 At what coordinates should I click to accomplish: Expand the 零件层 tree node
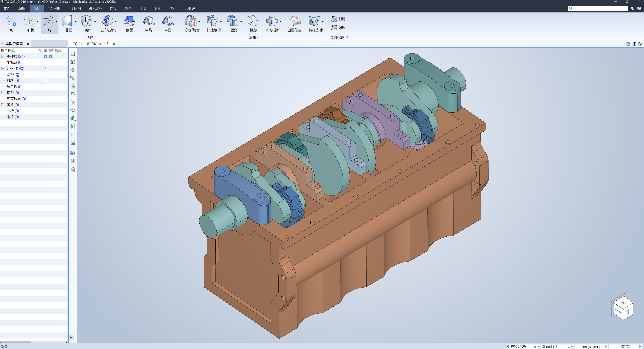[x=3, y=56]
